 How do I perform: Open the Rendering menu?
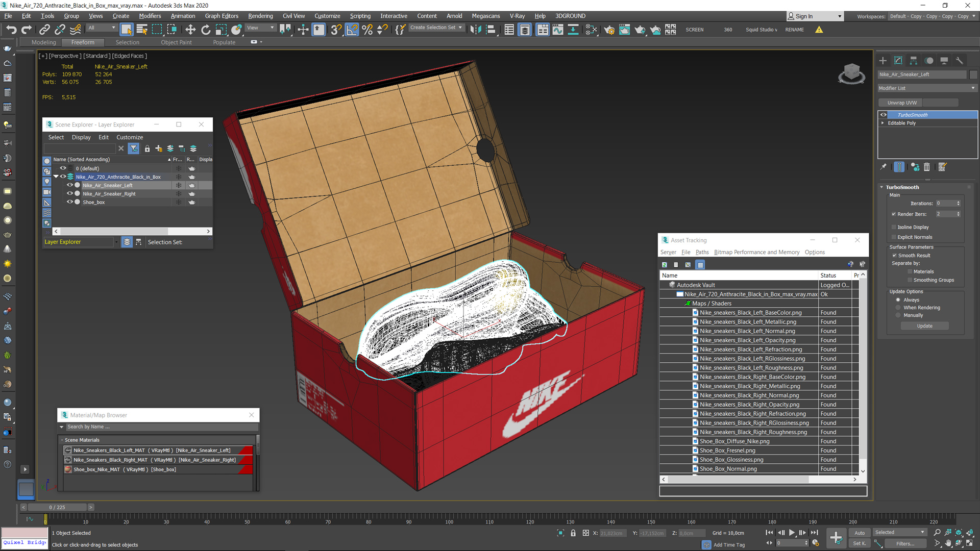260,16
